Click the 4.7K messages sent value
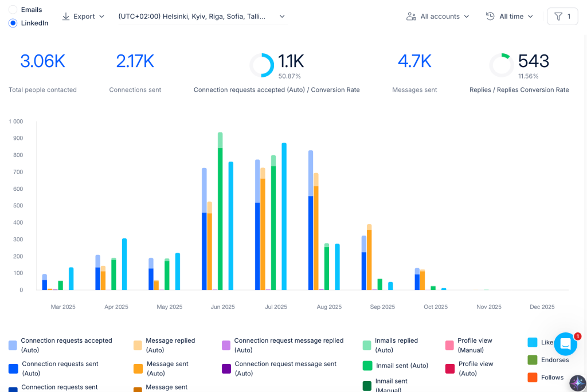Screen dimensions: 587x392 (x=414, y=61)
